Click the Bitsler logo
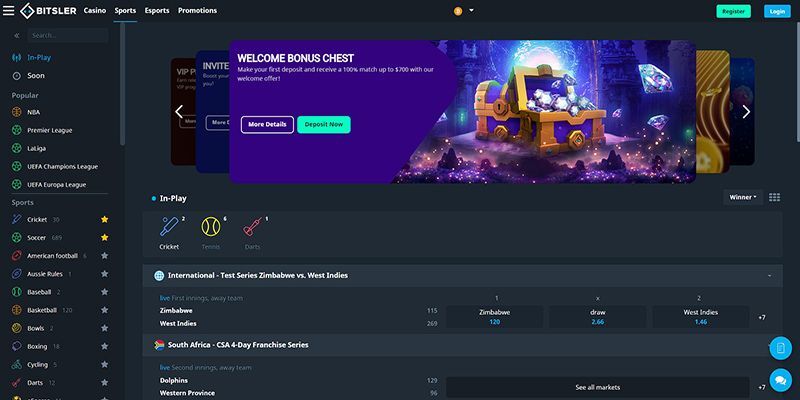 48,11
